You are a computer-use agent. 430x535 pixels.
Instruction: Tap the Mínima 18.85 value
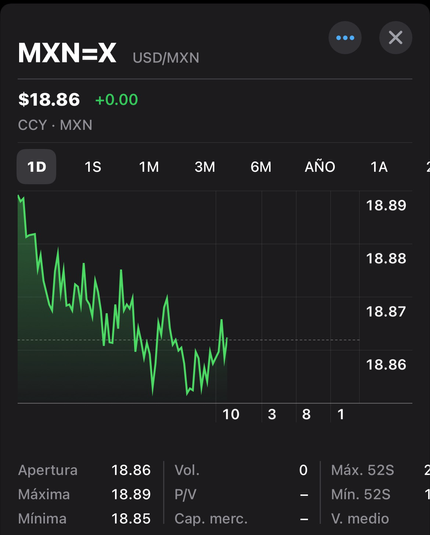click(131, 519)
